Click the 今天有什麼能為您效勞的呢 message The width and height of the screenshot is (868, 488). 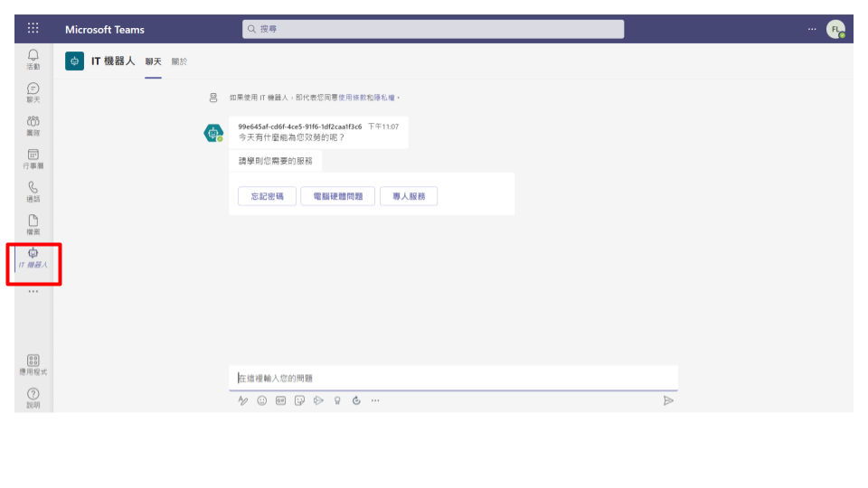pos(292,137)
